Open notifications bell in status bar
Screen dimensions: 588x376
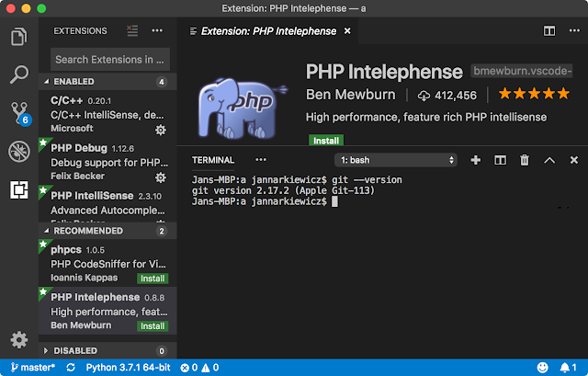(x=568, y=368)
